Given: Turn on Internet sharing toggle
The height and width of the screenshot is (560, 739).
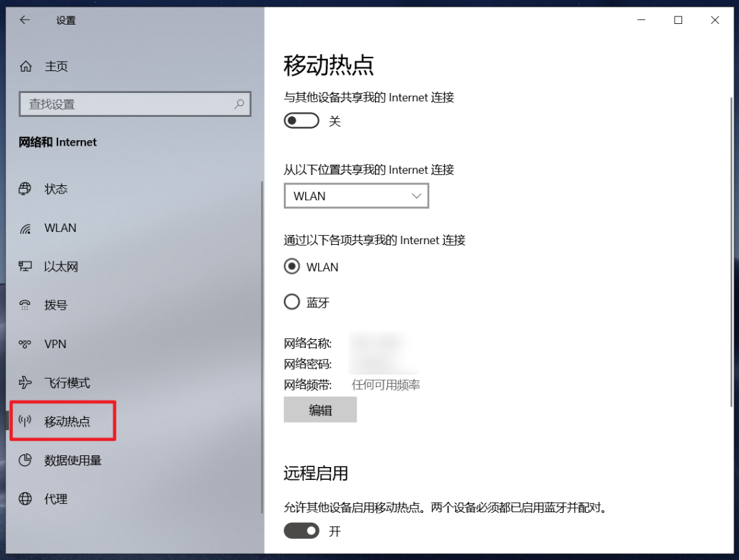Looking at the screenshot, I should pos(301,120).
